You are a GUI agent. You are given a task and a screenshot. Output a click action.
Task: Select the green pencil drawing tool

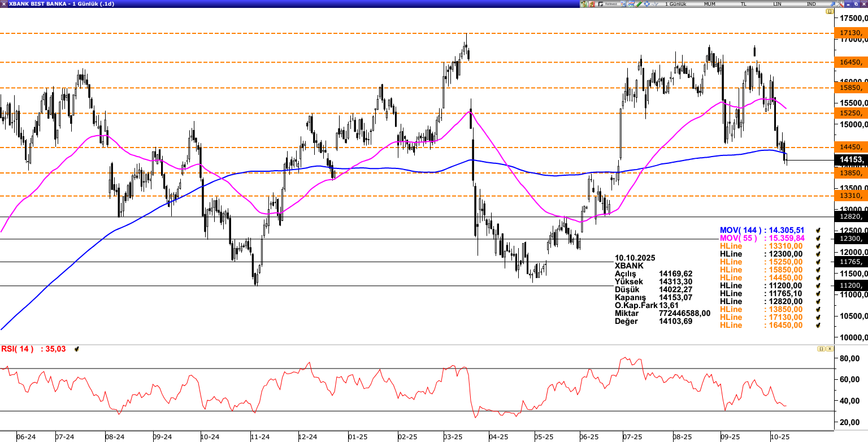639,4
